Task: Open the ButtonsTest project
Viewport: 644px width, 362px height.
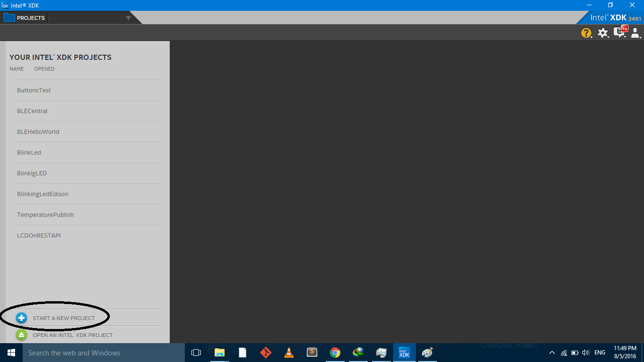Action: point(88,90)
